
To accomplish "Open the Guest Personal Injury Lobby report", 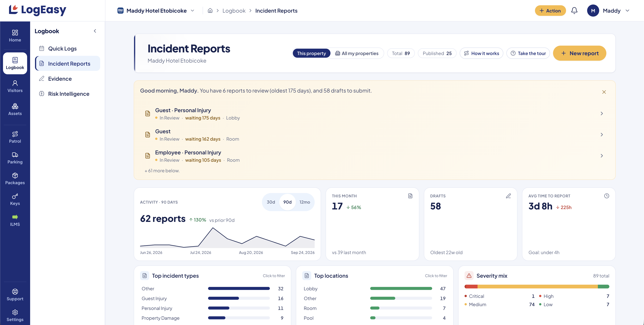I will (x=374, y=114).
